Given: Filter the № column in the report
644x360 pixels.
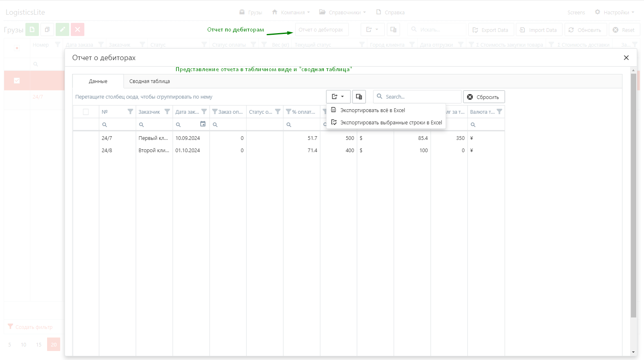Looking at the screenshot, I should pyautogui.click(x=130, y=112).
